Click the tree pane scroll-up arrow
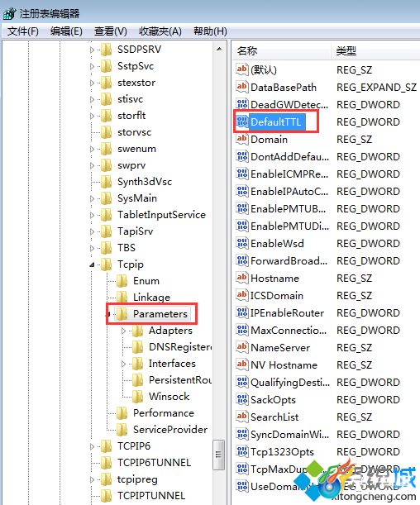 219,49
